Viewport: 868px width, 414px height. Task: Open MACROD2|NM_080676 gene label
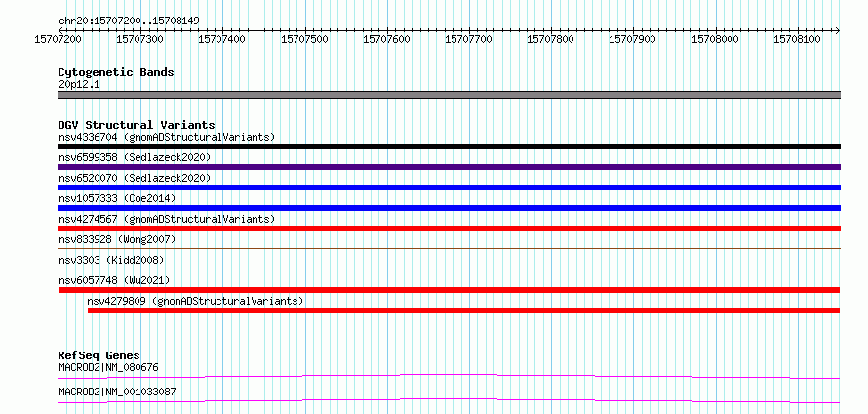pyautogui.click(x=109, y=367)
